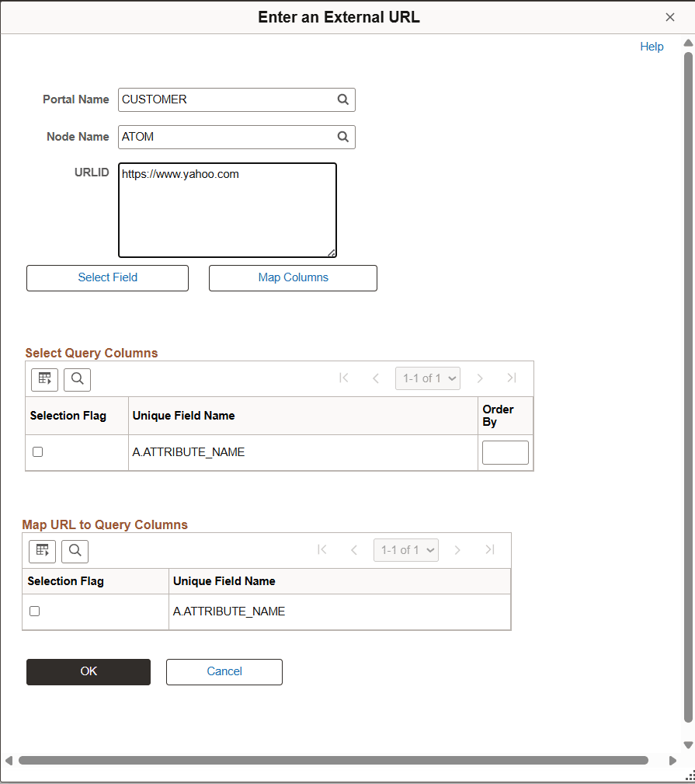Open the Portal Name lookup search
The image size is (695, 784).
(342, 99)
